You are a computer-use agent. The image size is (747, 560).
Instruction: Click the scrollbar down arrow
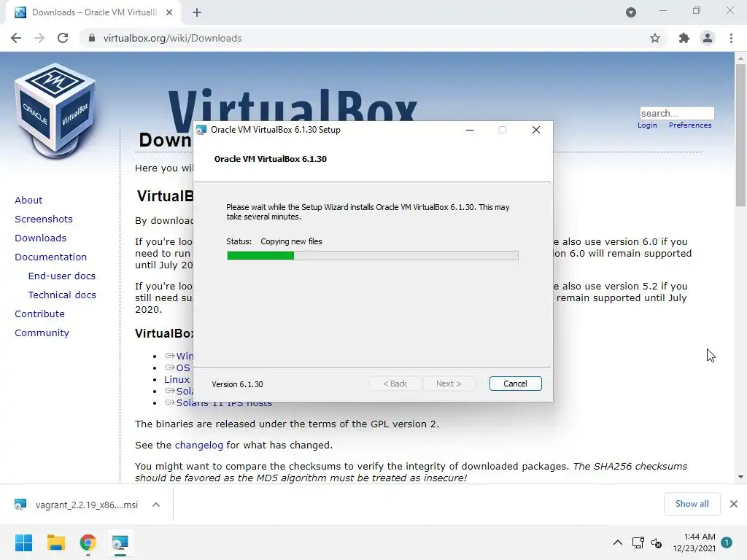(x=740, y=477)
